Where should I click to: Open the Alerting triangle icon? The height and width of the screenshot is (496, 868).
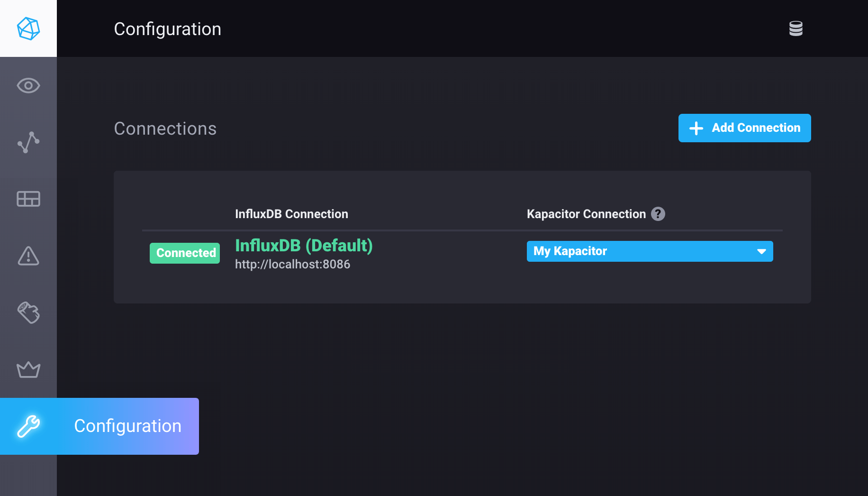click(28, 257)
